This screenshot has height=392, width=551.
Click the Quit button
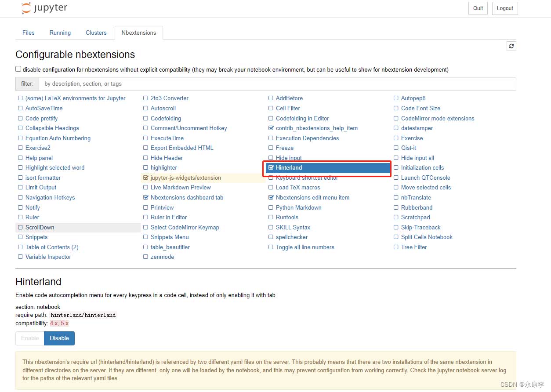pyautogui.click(x=478, y=8)
